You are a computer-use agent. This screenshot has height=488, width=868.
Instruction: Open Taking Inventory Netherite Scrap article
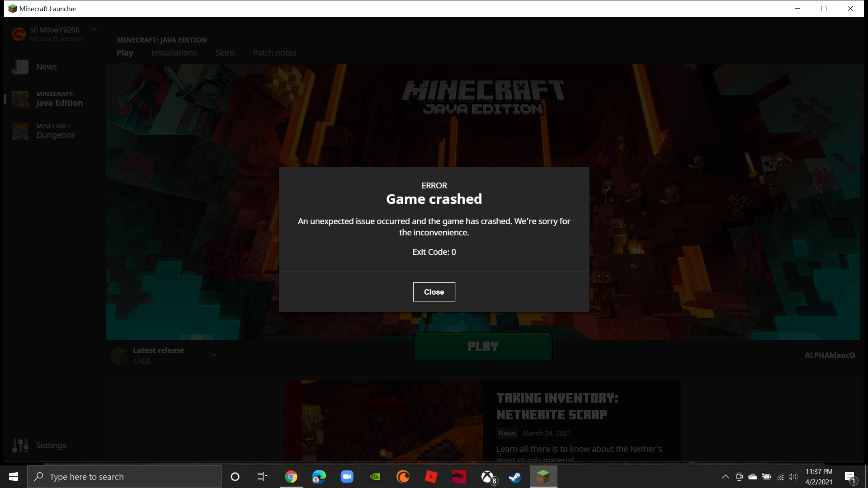(x=557, y=406)
